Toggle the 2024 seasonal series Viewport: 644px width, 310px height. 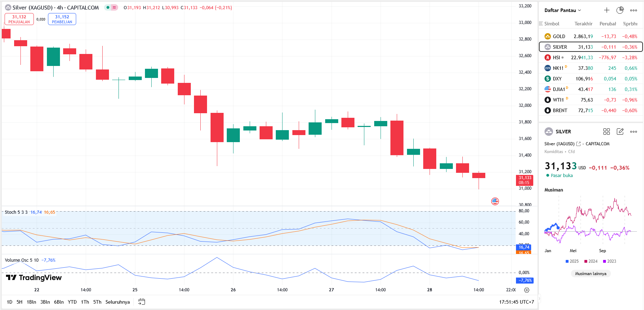point(591,261)
